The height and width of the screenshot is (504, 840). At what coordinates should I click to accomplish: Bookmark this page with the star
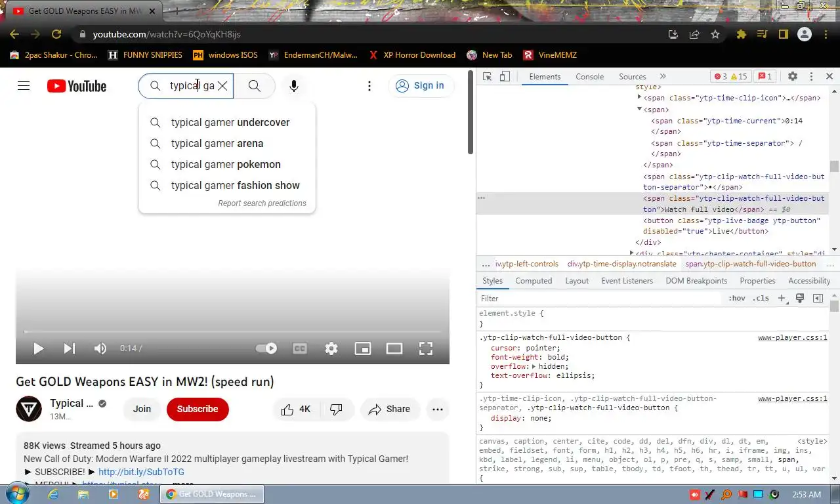coord(715,34)
